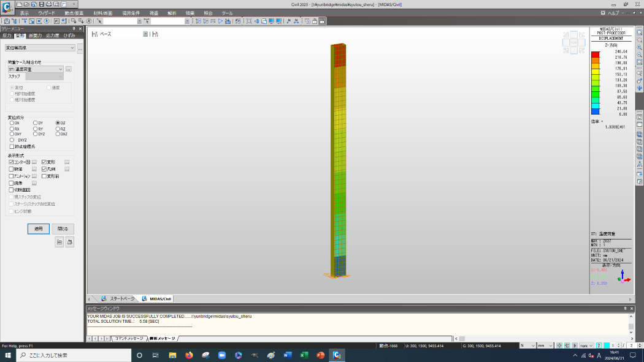Click the ellipsis button beside result type dropdown
The height and width of the screenshot is (362, 644).
[80, 49]
